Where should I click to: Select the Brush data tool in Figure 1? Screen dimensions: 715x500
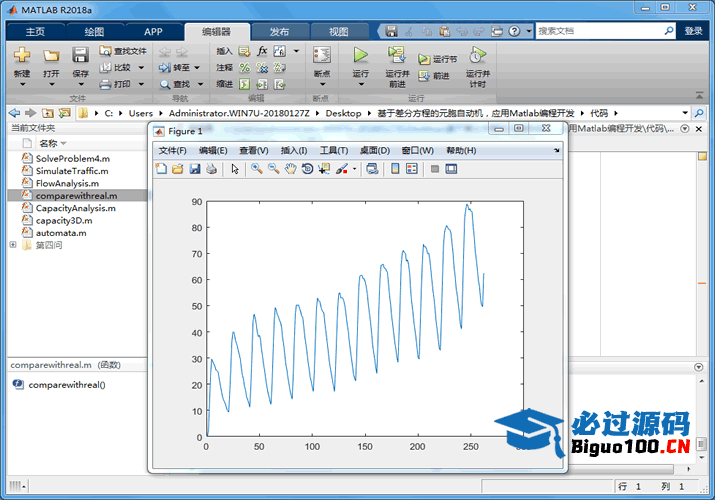pyautogui.click(x=342, y=169)
